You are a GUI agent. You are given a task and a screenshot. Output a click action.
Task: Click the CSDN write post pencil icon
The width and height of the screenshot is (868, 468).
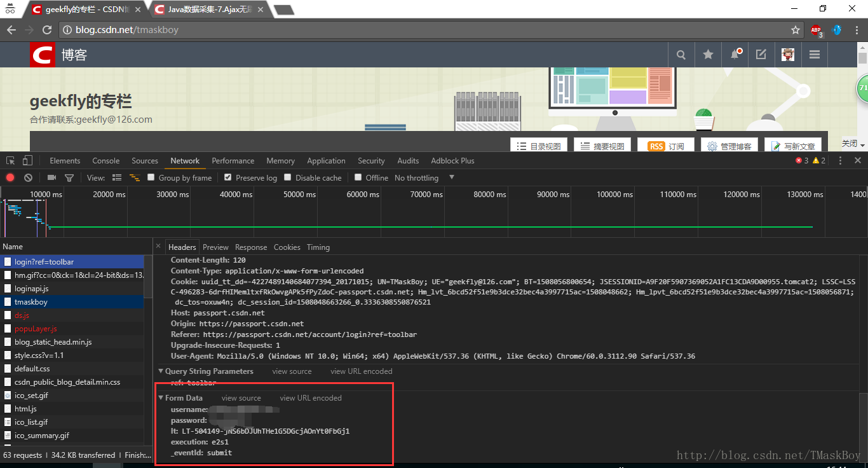[x=761, y=55]
